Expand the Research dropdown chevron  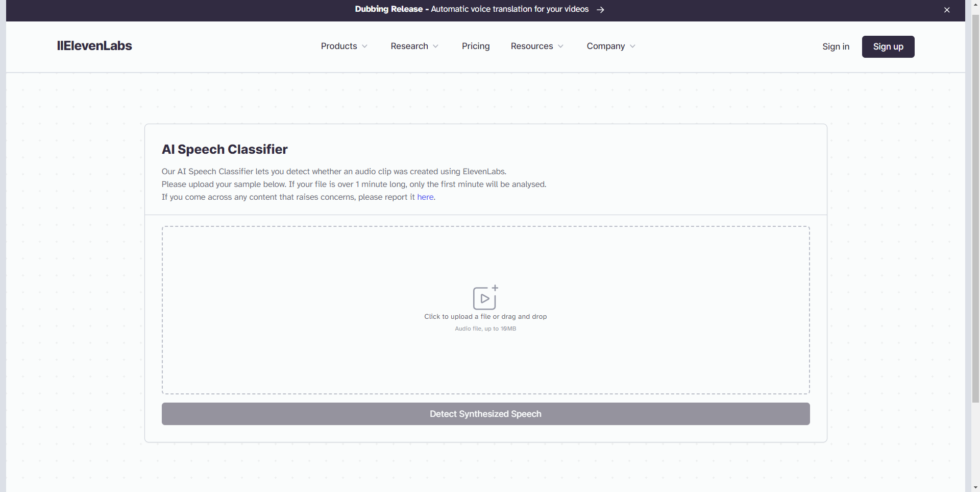coord(435,46)
